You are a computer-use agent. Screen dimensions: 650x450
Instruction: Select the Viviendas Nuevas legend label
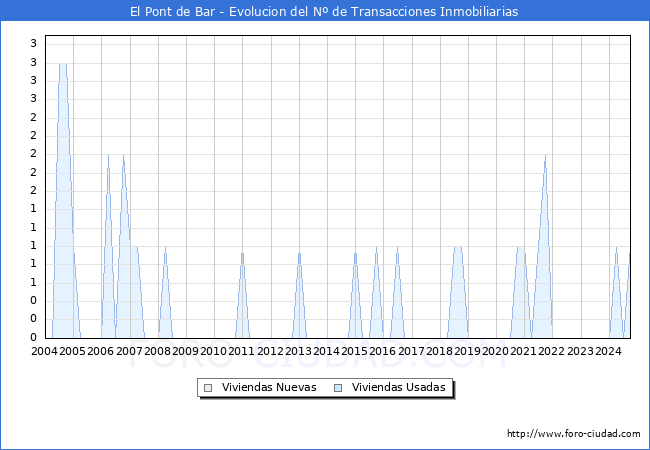(x=269, y=387)
